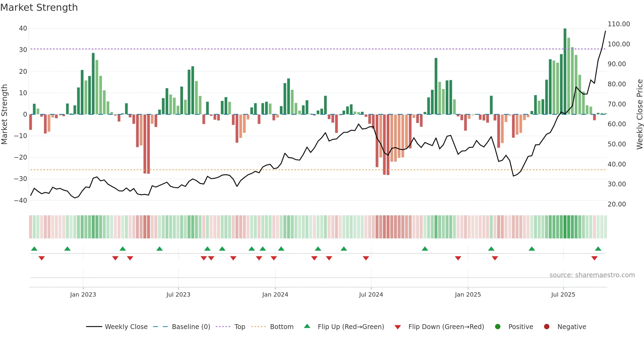Click the vertical Market Strength axis title
The height and width of the screenshot is (362, 644).
pyautogui.click(x=4, y=114)
